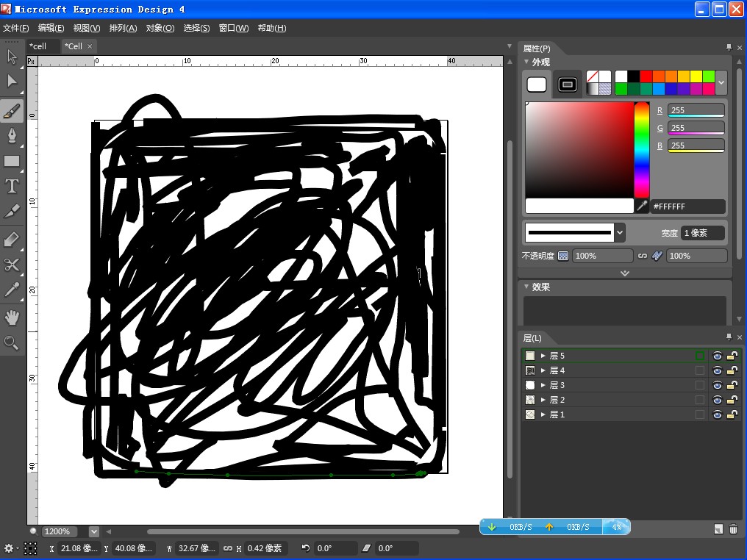
Task: Lock layer 5 with padlock icon
Action: pyautogui.click(x=732, y=356)
